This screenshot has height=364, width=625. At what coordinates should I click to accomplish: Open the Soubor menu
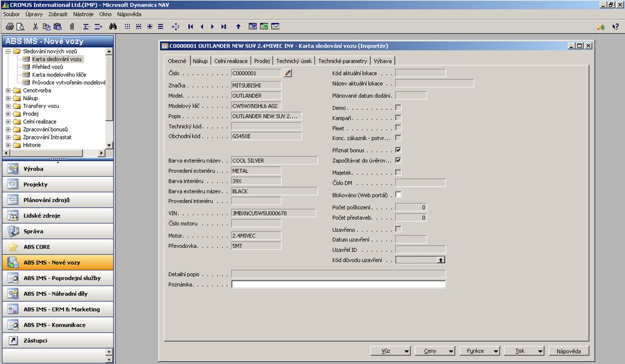pos(12,14)
